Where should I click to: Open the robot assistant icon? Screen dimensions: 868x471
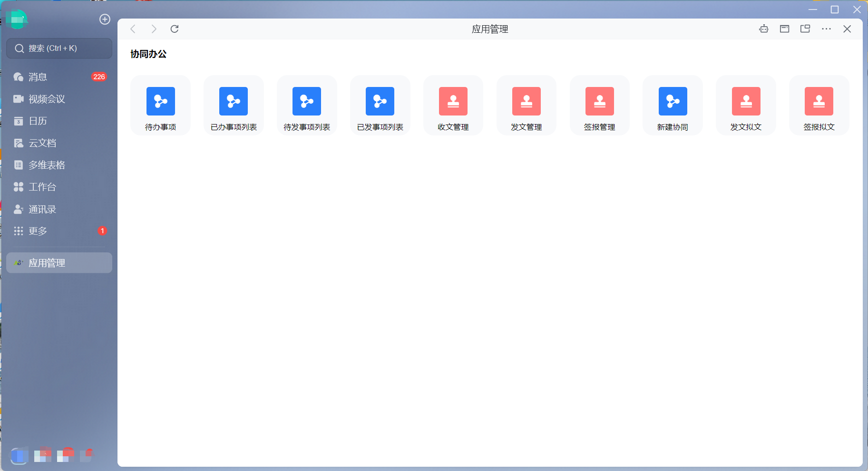[x=764, y=29]
